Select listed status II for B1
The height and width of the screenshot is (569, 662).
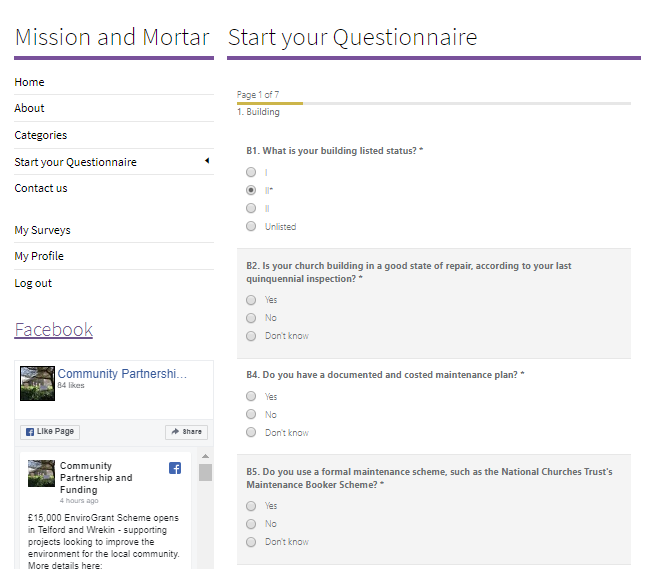251,209
